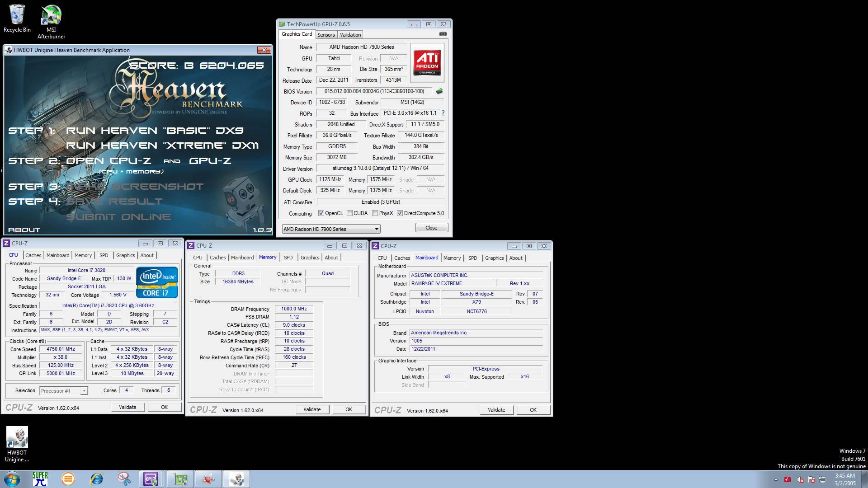The height and width of the screenshot is (488, 868).
Task: Click the GPU Clock 1125 MHz value
Action: (x=330, y=179)
